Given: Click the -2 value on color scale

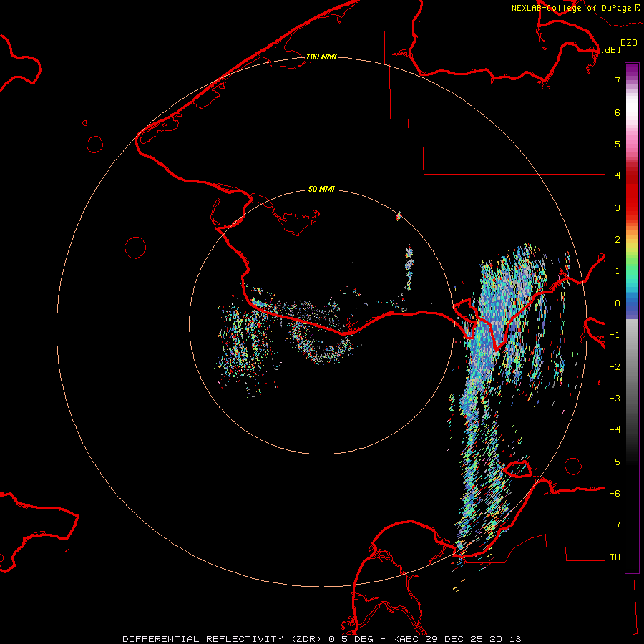Looking at the screenshot, I should pos(615,367).
